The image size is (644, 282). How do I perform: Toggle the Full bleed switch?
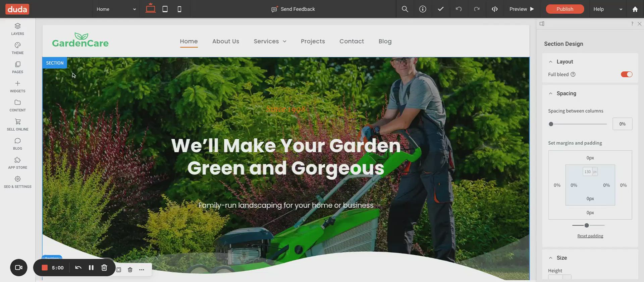tap(627, 74)
